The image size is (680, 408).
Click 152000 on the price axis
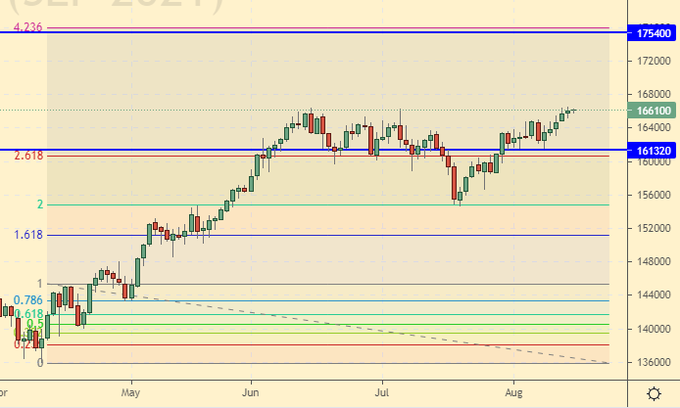pos(652,228)
